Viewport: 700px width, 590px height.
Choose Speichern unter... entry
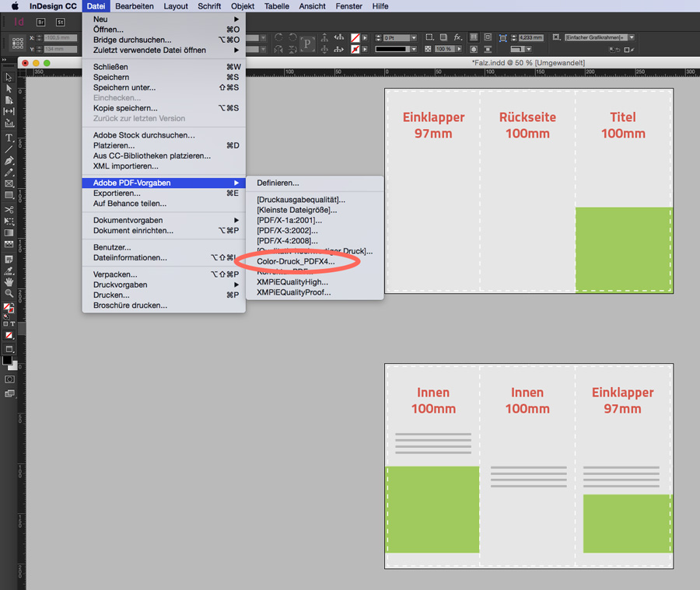(164, 88)
